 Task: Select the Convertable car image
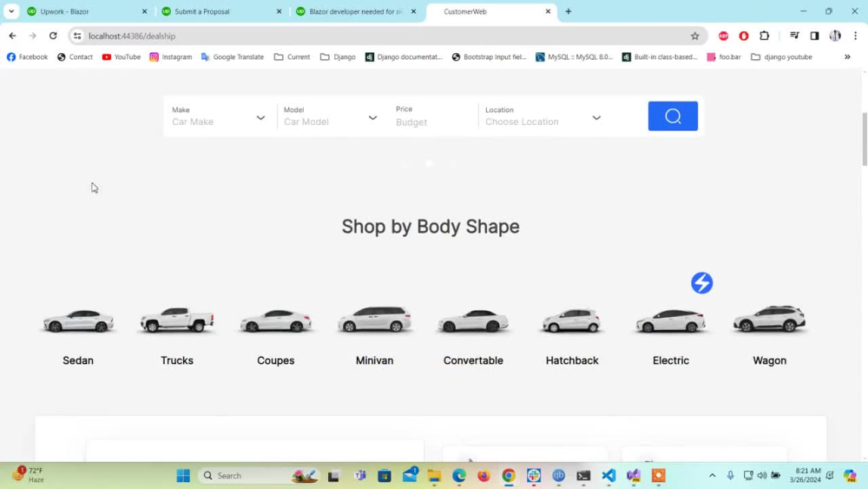click(473, 320)
